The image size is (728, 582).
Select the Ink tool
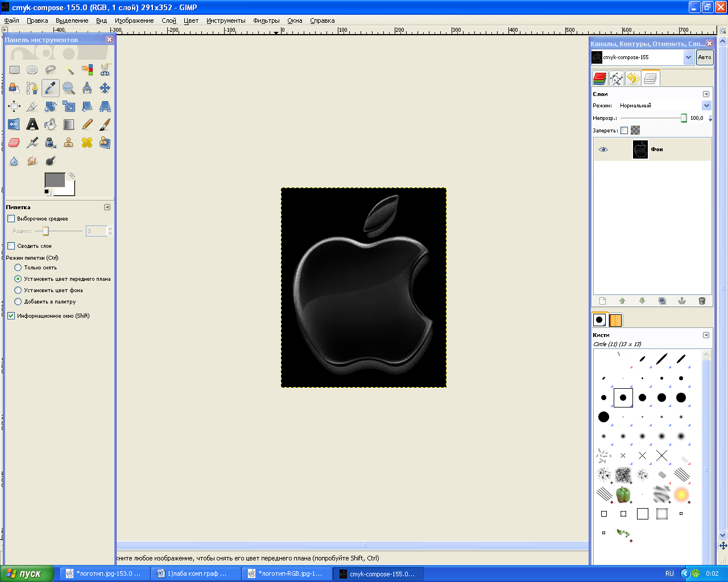point(51,143)
